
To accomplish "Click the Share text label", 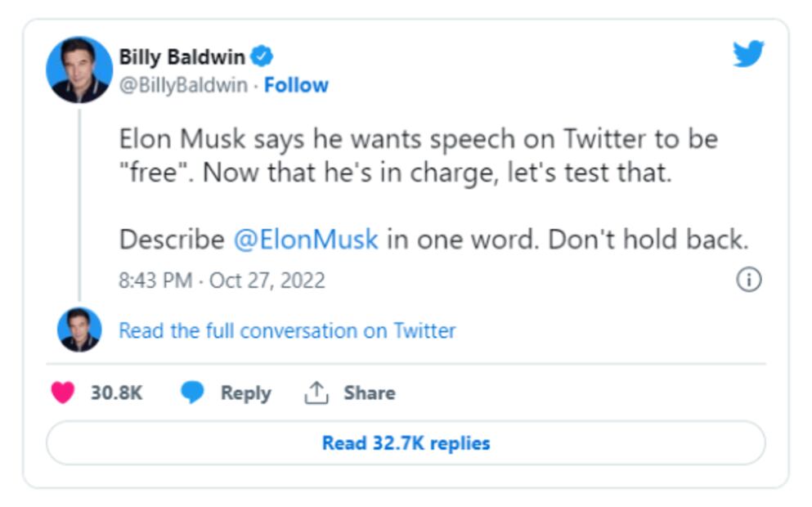I will 369,393.
